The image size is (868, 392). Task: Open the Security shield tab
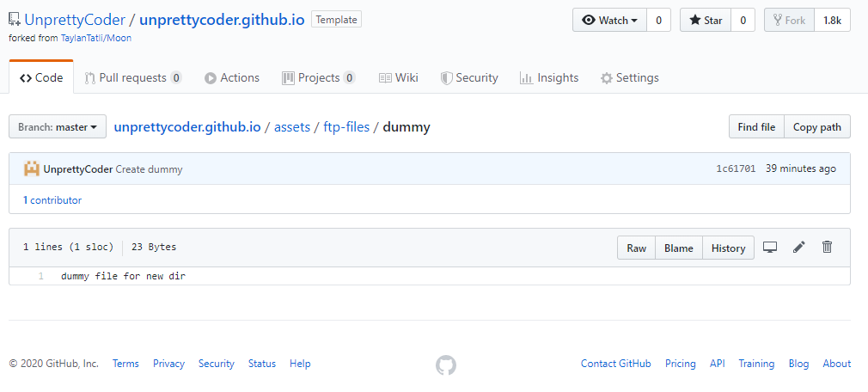[x=469, y=78]
